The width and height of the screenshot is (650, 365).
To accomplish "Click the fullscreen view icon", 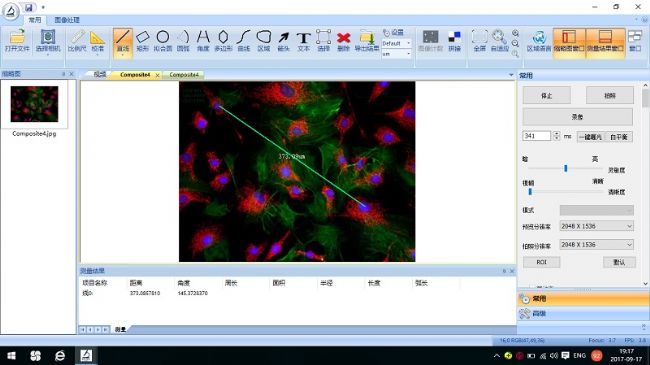I will tap(479, 41).
